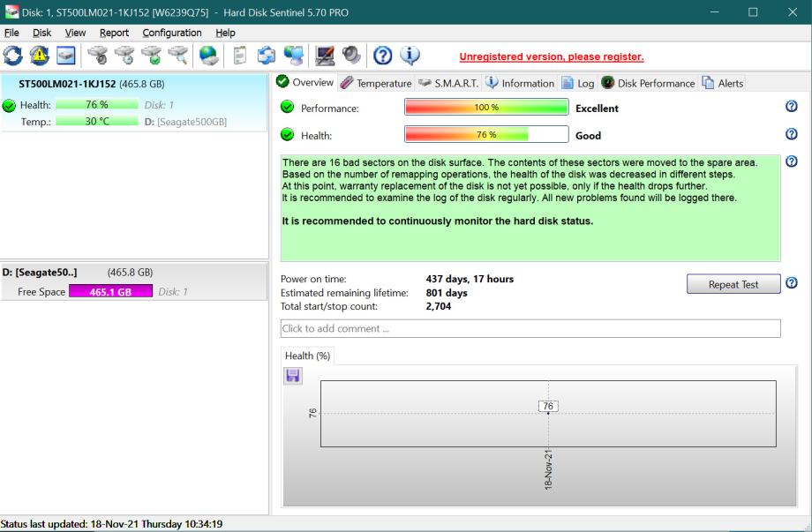Click the magenta Free Space 465.1 GB bar
Screen dimensions: 812x532
[110, 291]
